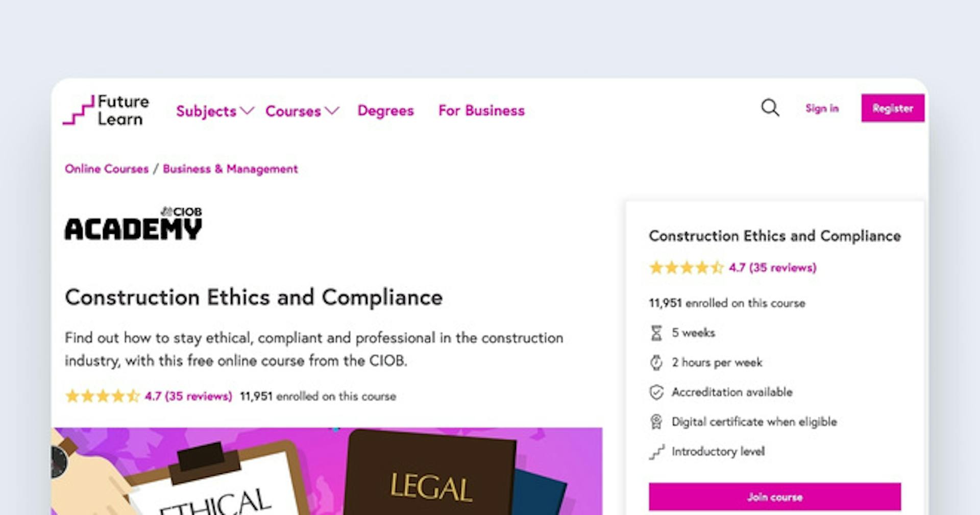Click the '5 weeks' text
Viewport: 980px width, 515px height.
(x=693, y=333)
